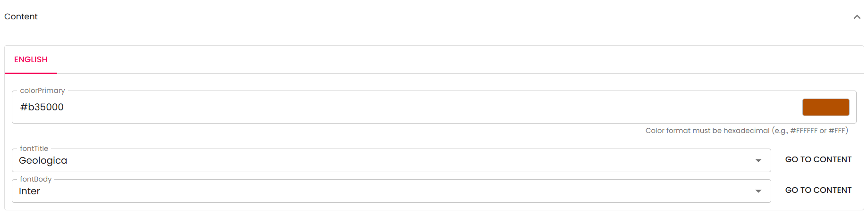Place cursor on the #b35000 value text

pyautogui.click(x=42, y=107)
